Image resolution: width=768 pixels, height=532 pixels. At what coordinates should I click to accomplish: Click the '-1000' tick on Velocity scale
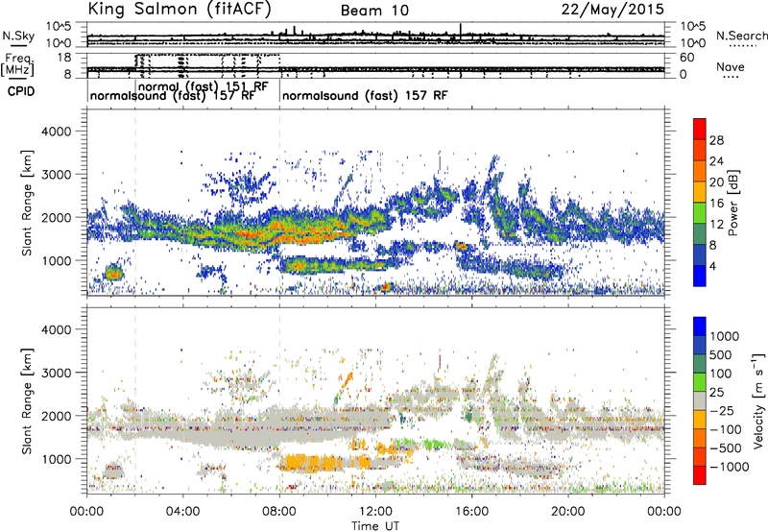730,467
